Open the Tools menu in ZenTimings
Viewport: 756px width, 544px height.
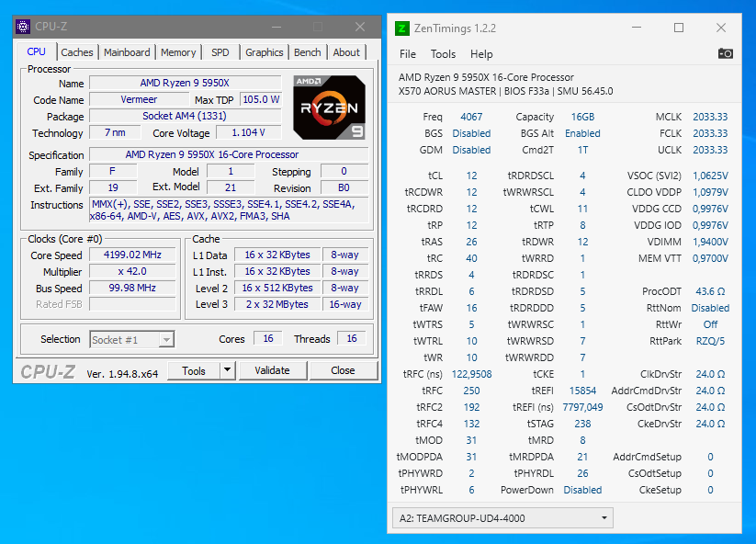click(443, 54)
